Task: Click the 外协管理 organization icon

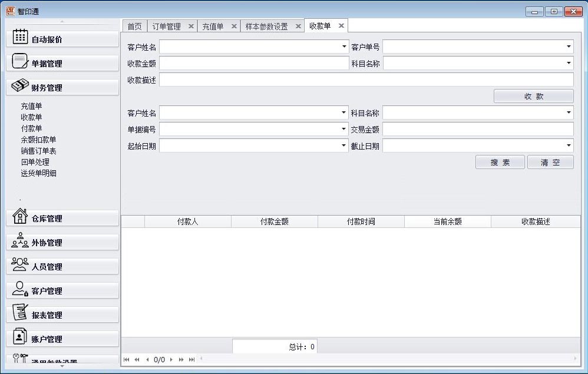Action: pyautogui.click(x=20, y=240)
